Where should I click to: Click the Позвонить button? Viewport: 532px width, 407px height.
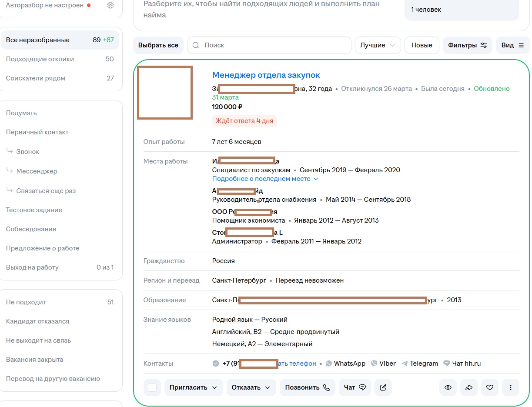308,387
